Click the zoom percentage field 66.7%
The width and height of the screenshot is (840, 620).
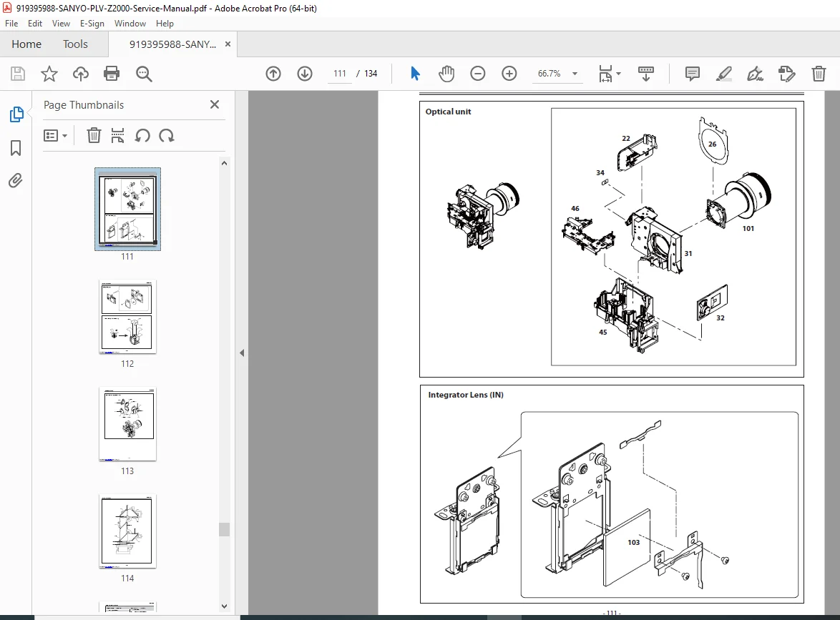[x=549, y=74]
